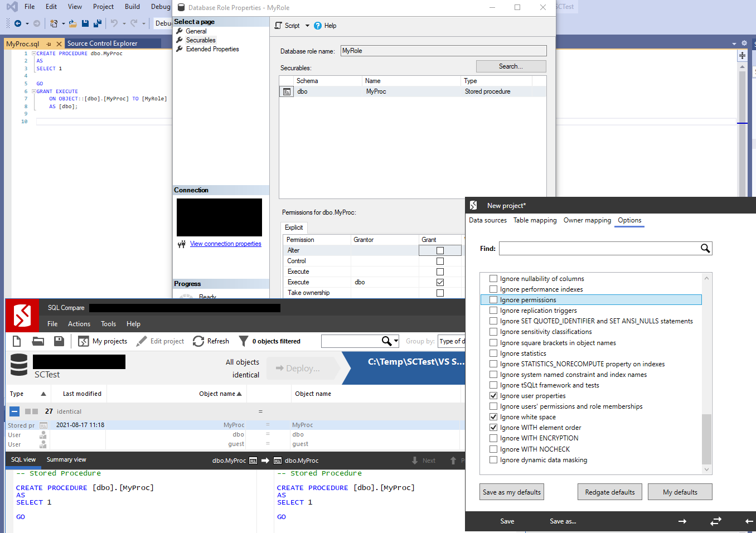The image size is (756, 533).
Task: Click the SQL Compare red logo
Action: [22, 316]
